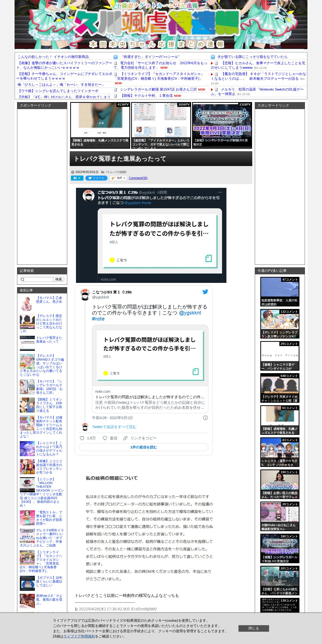The height and width of the screenshot is (644, 322).
Task: Click the three-dots menu in the tweet screenshot
Action: 220,192
